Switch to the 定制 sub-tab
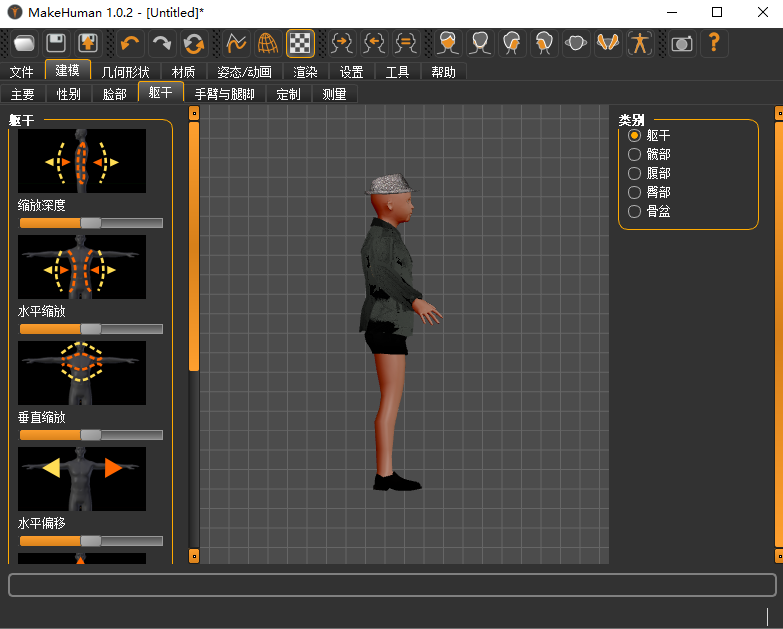783x629 pixels. point(289,94)
